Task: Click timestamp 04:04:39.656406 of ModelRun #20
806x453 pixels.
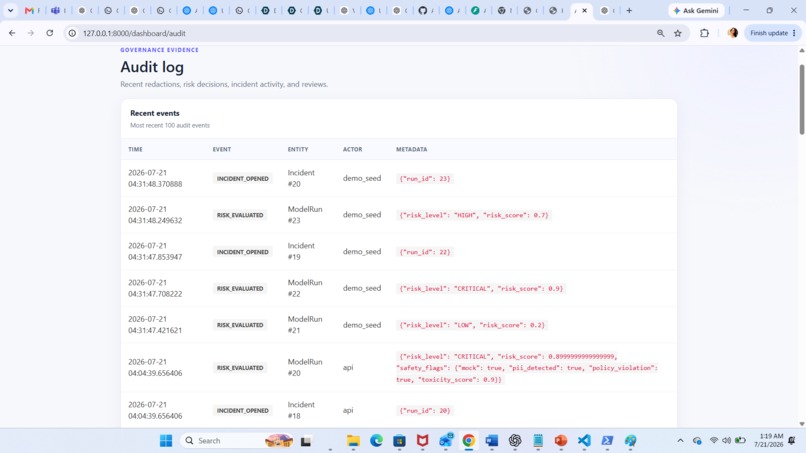Action: point(155,373)
